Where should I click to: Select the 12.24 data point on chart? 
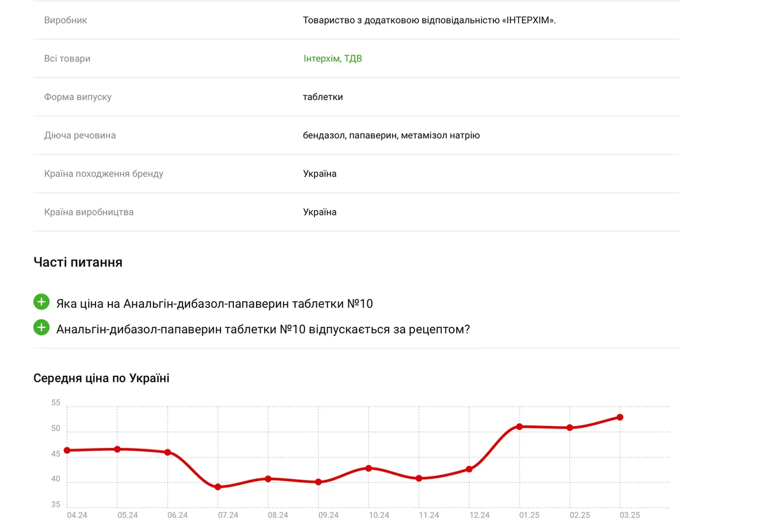469,469
